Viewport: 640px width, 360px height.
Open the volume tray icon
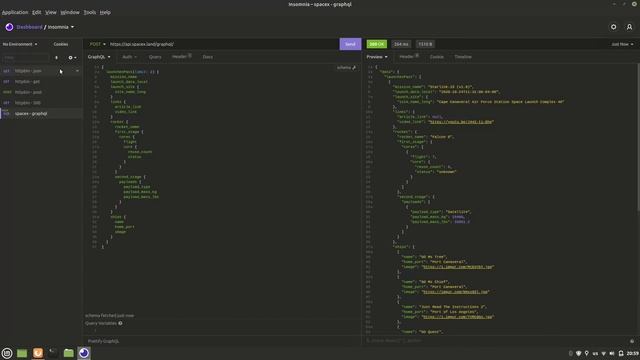(x=612, y=353)
